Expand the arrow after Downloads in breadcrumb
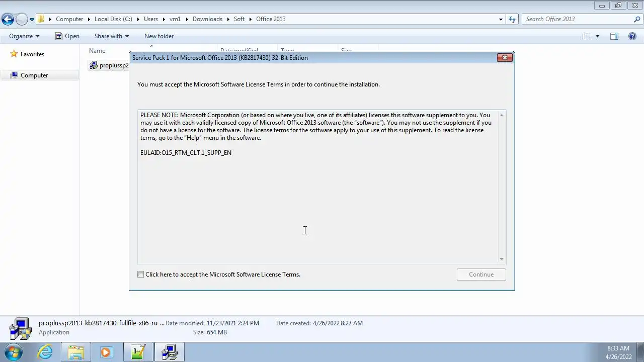The height and width of the screenshot is (362, 644). (x=228, y=19)
